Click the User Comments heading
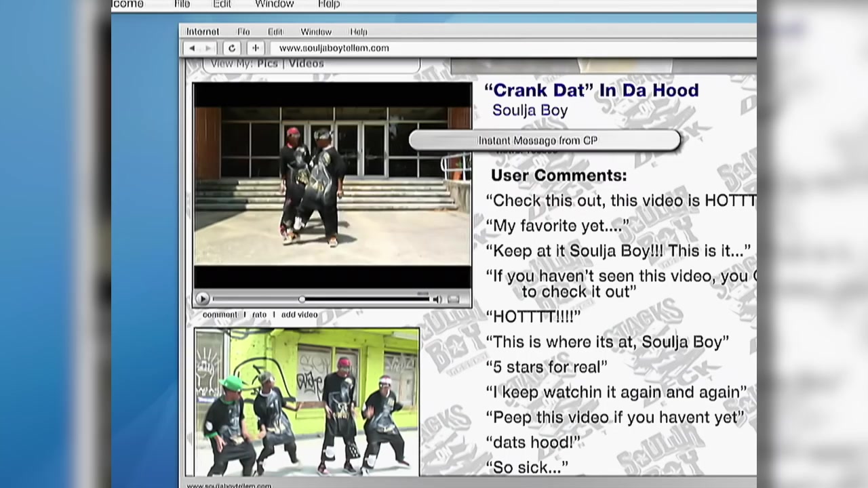Viewport: 868px width, 488px height. (559, 176)
